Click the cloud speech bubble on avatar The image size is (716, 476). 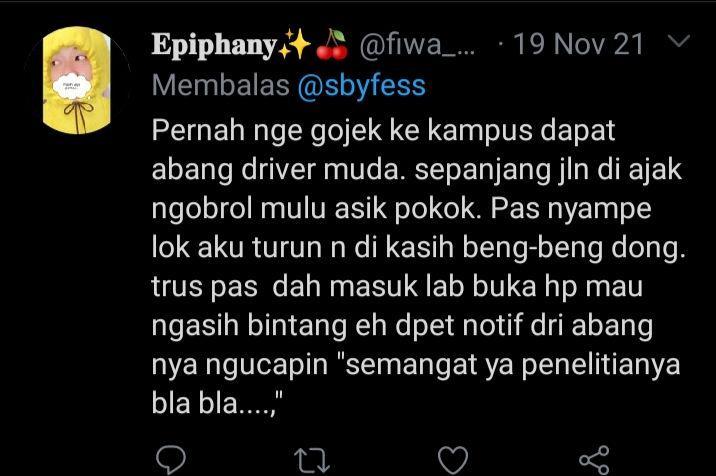coord(73,87)
